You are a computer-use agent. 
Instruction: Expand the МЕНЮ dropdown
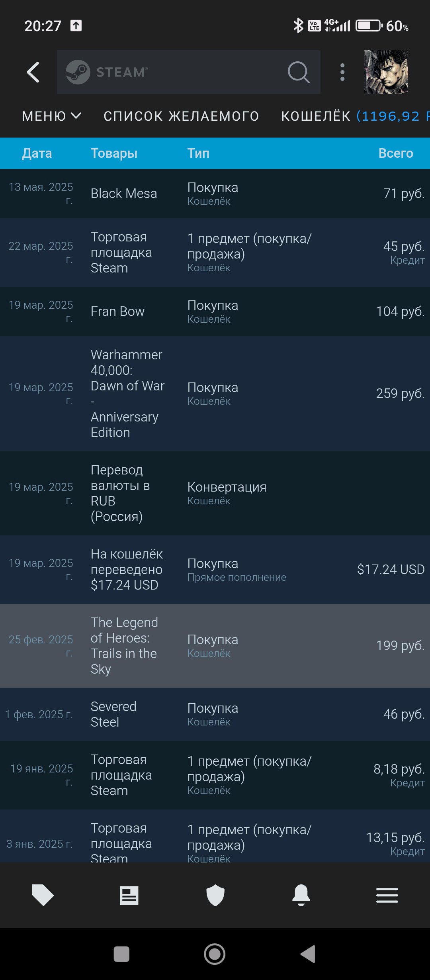click(x=52, y=116)
